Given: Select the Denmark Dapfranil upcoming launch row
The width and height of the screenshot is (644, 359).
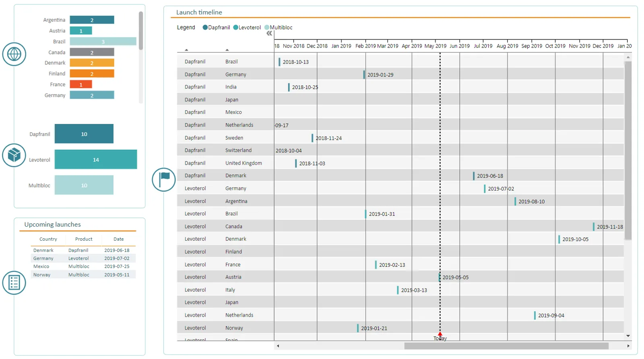Looking at the screenshot, I should tap(83, 250).
